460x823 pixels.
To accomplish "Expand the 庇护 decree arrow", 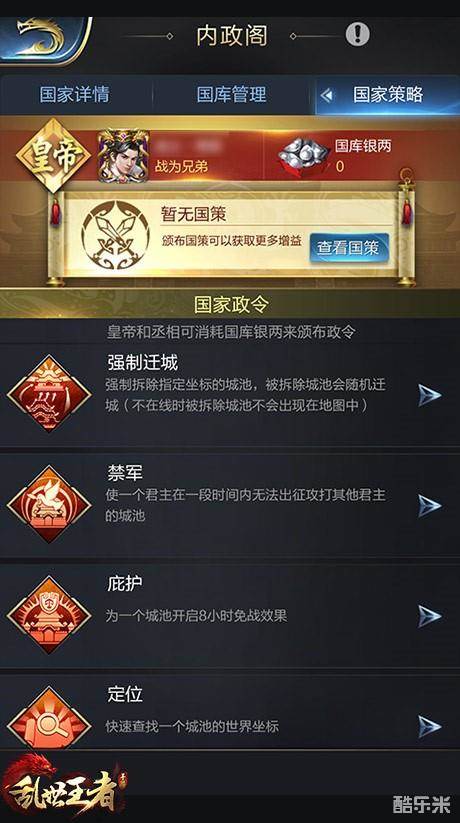I will coord(429,616).
